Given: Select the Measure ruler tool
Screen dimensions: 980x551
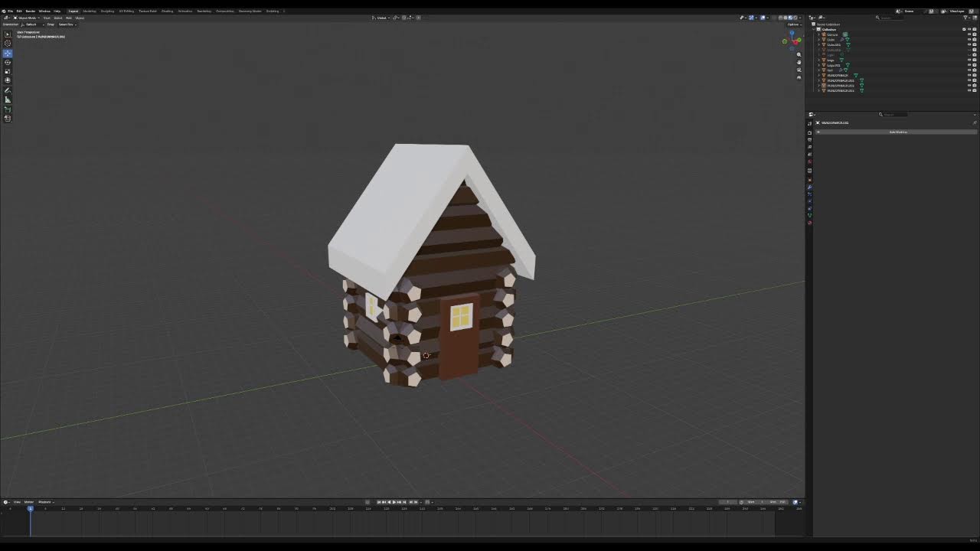Looking at the screenshot, I should [8, 99].
